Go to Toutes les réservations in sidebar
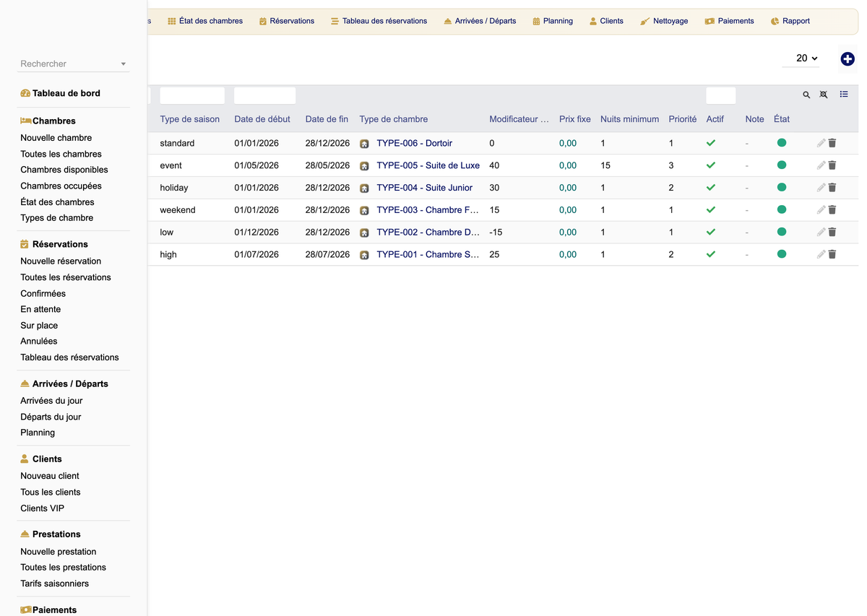Viewport: 867px width, 616px height. click(66, 277)
